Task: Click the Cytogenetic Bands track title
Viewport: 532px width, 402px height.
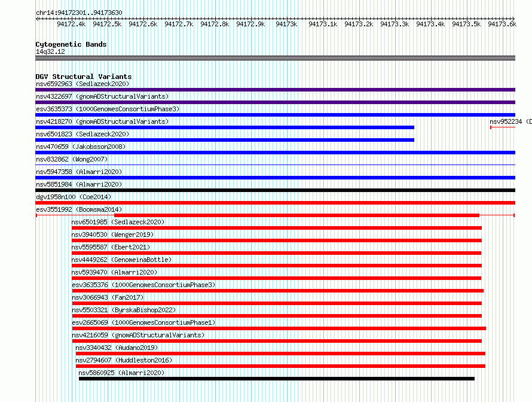Action: click(x=71, y=44)
